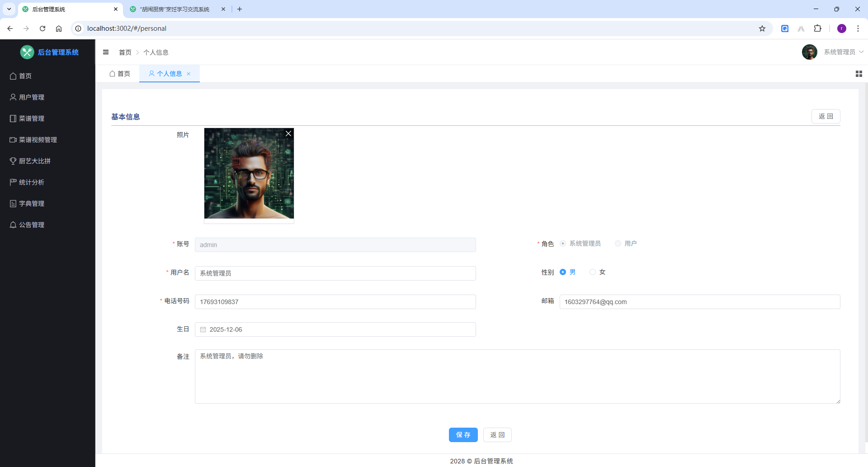Click the browser back arrow

coord(10,29)
